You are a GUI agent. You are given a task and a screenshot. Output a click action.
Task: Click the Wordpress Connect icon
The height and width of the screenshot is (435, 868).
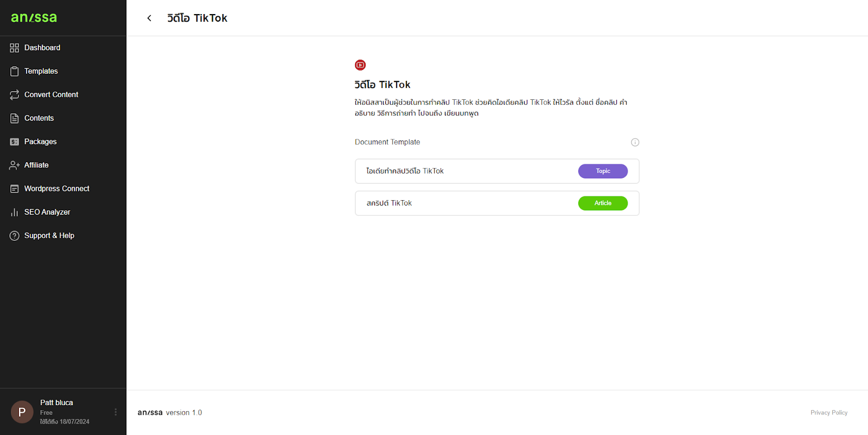(15, 189)
